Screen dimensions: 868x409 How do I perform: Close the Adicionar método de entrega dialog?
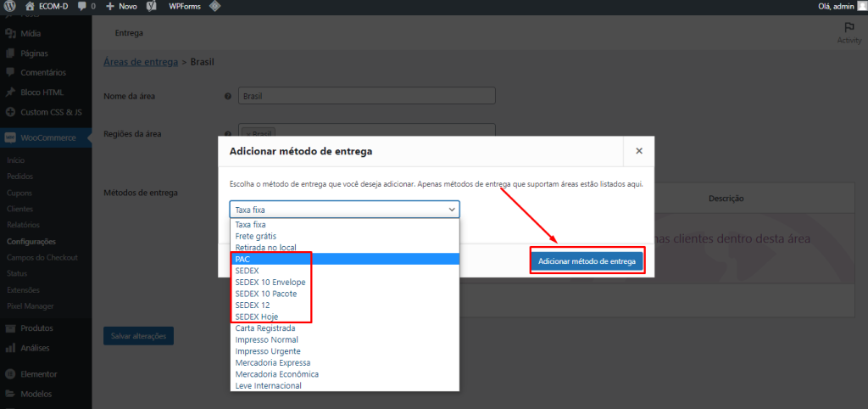coord(639,151)
